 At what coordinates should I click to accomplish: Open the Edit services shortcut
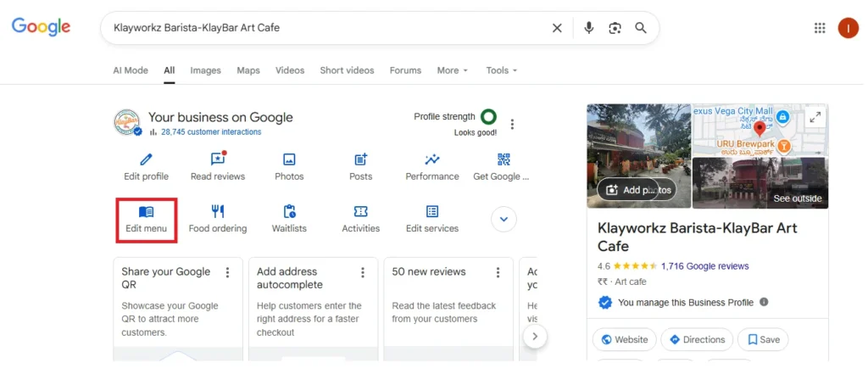[x=432, y=220]
